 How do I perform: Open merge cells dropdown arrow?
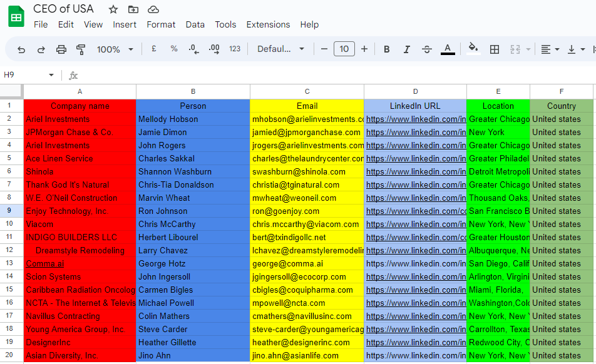click(528, 49)
